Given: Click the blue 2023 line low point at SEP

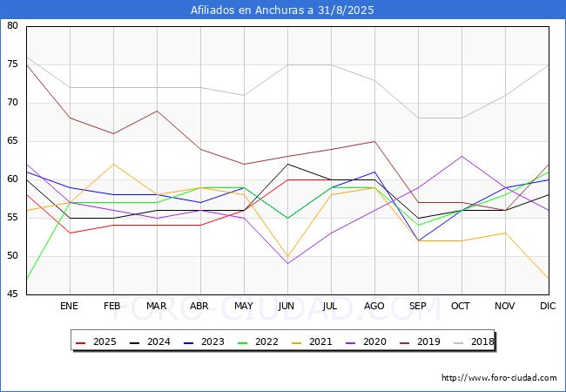Looking at the screenshot, I should point(418,240).
